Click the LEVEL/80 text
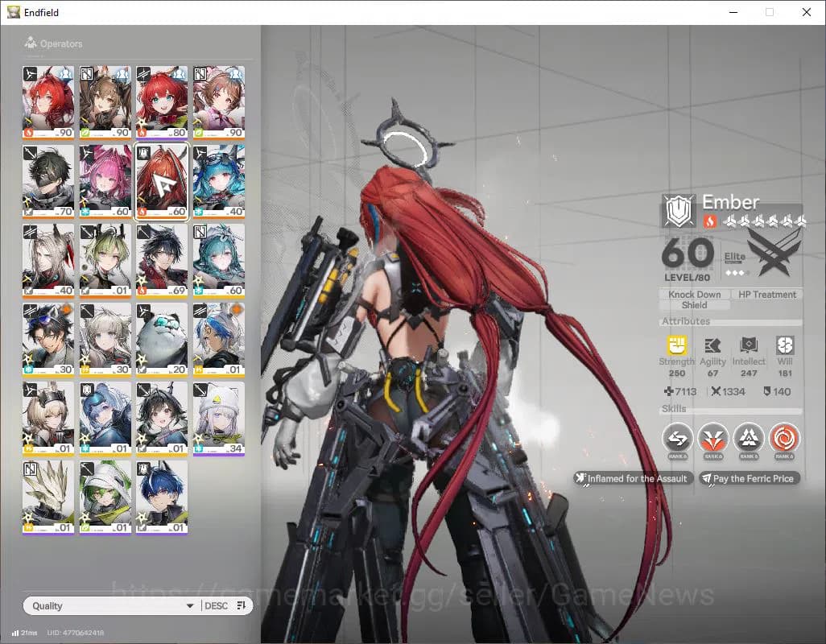Screen dimensions: 826x644 687,278
